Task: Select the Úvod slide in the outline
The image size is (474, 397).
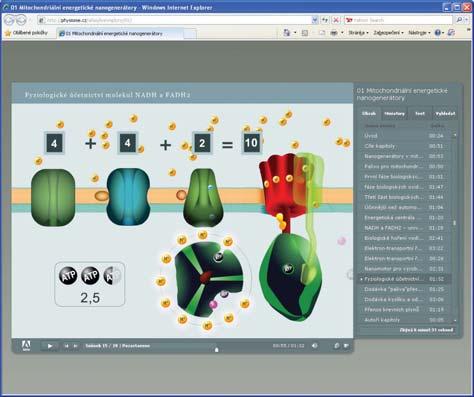Action: click(x=405, y=136)
